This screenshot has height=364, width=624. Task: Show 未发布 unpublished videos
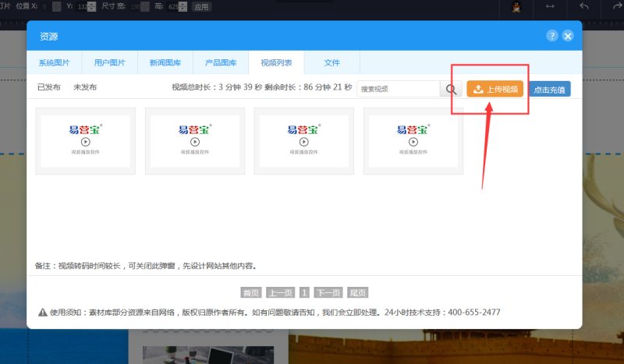click(x=85, y=87)
